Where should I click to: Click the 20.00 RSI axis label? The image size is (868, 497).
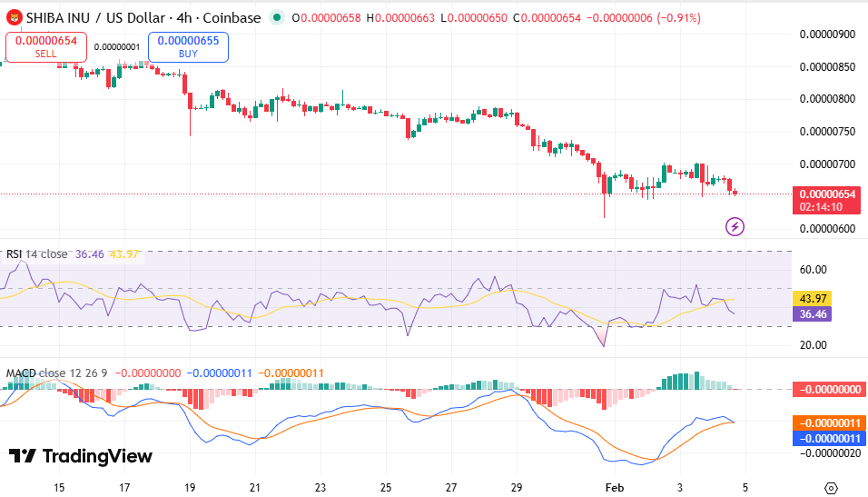813,345
